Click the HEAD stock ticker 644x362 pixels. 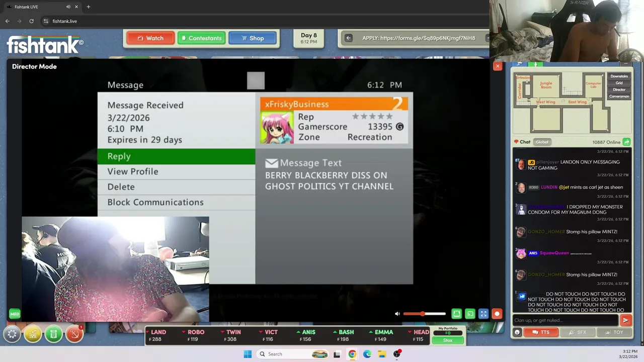click(418, 335)
